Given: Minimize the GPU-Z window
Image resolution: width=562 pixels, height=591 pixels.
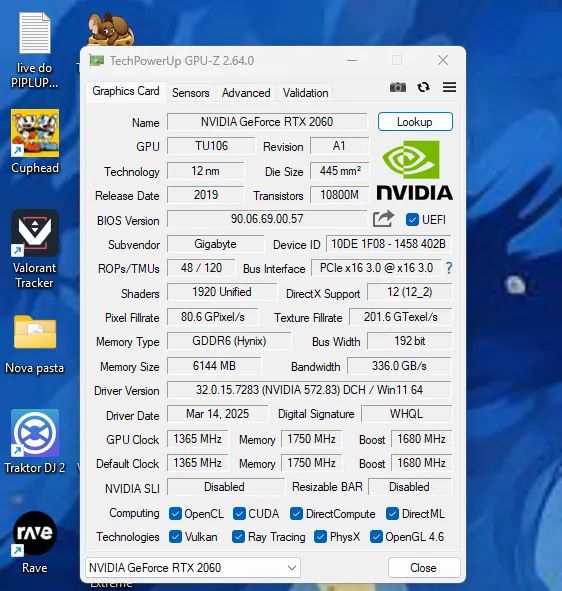Looking at the screenshot, I should 352,60.
